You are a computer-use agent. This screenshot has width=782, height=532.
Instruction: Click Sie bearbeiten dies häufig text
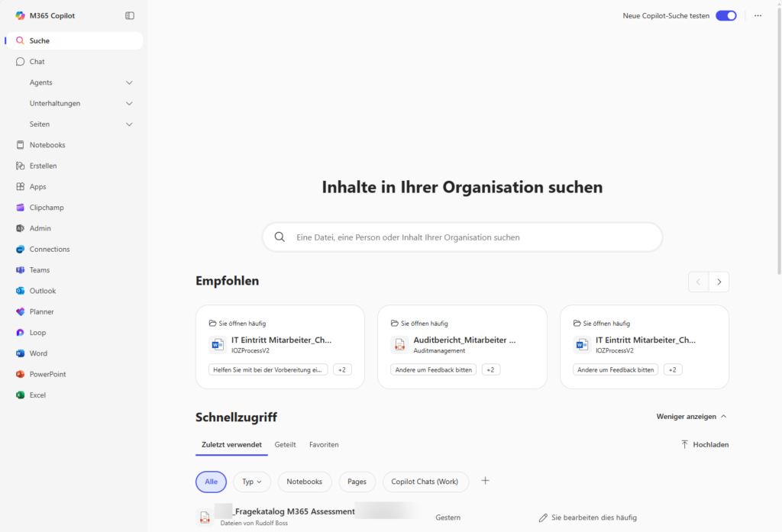(594, 517)
